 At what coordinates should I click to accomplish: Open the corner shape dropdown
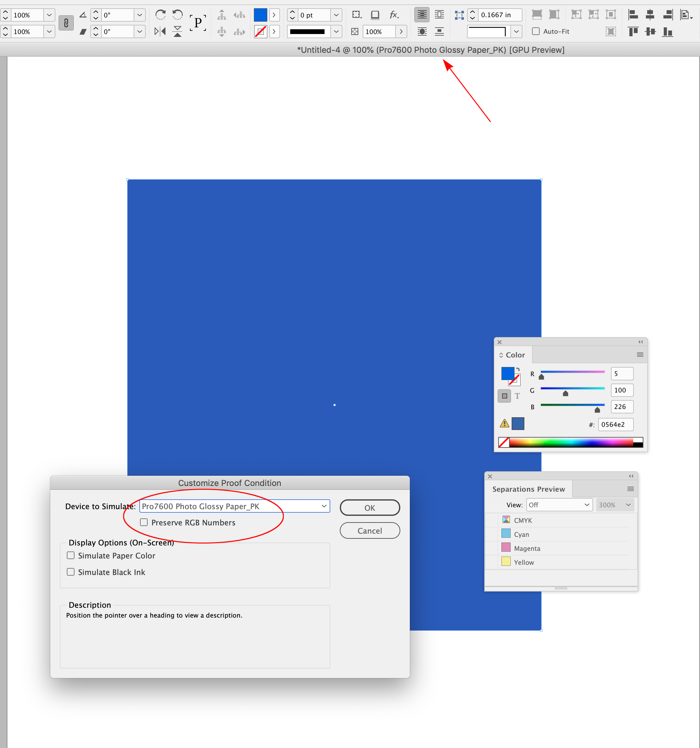pyautogui.click(x=516, y=31)
